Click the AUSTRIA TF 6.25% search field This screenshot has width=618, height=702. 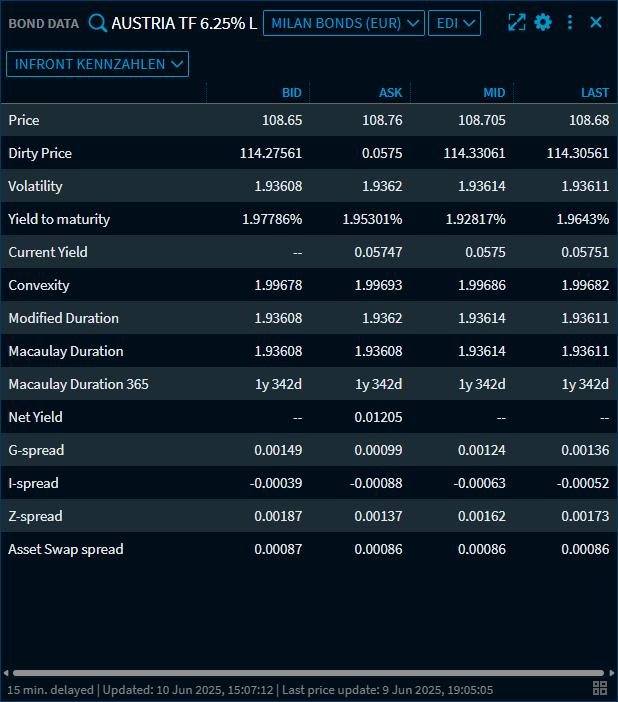183,23
